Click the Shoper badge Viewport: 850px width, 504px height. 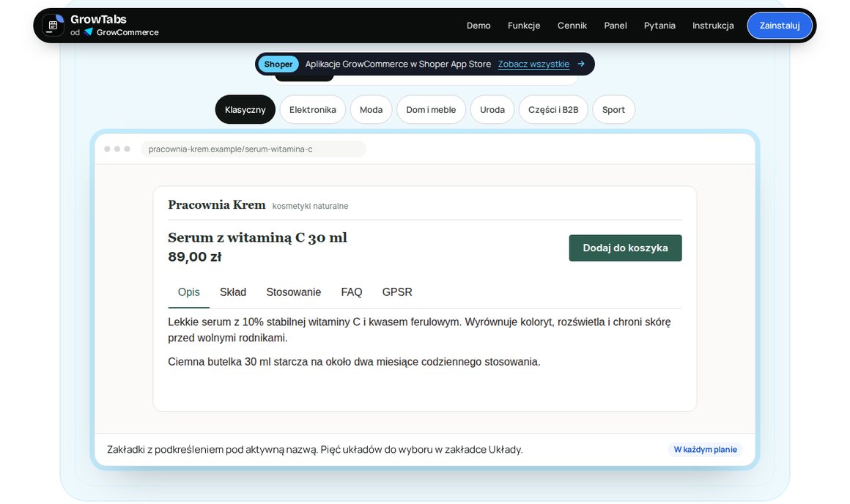(x=278, y=64)
